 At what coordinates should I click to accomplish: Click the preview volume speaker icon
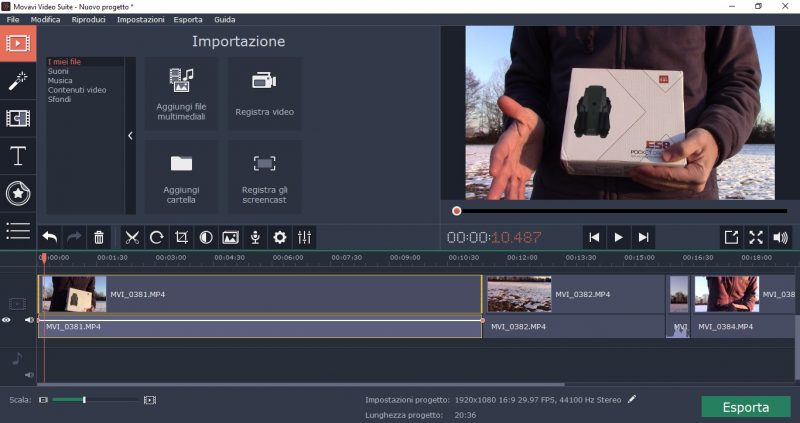[x=781, y=237]
